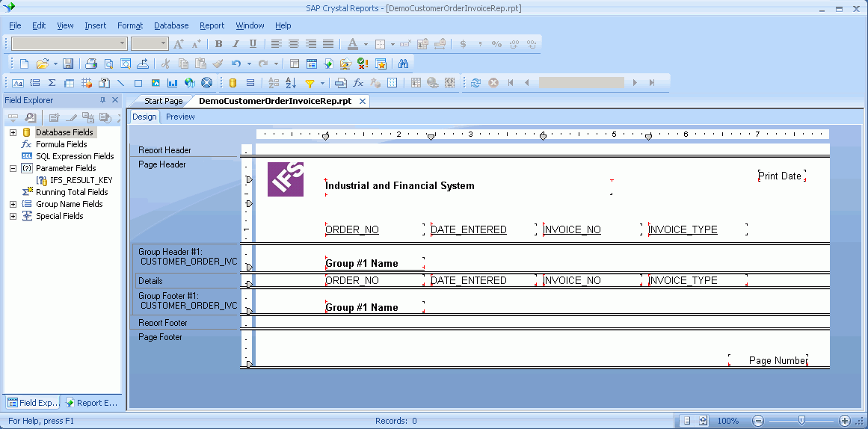Viewport: 868px width, 429px height.
Task: Open the Database Expert cylinder icon
Action: [x=233, y=83]
